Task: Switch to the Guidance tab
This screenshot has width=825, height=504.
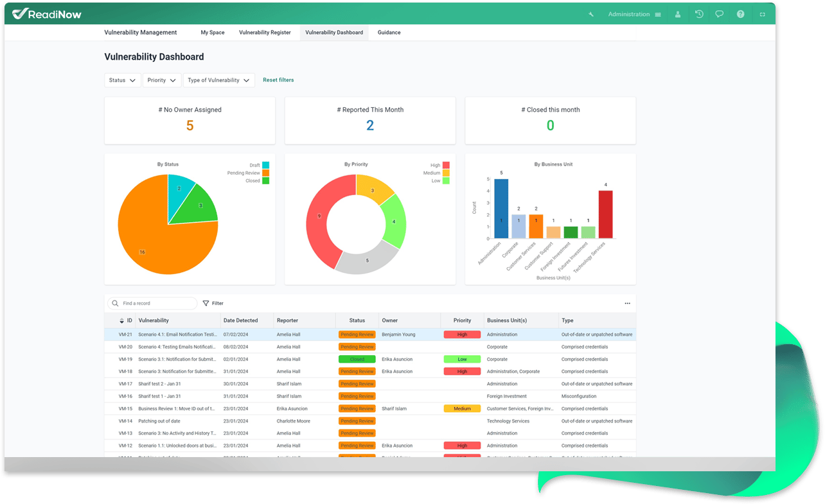Action: (389, 32)
